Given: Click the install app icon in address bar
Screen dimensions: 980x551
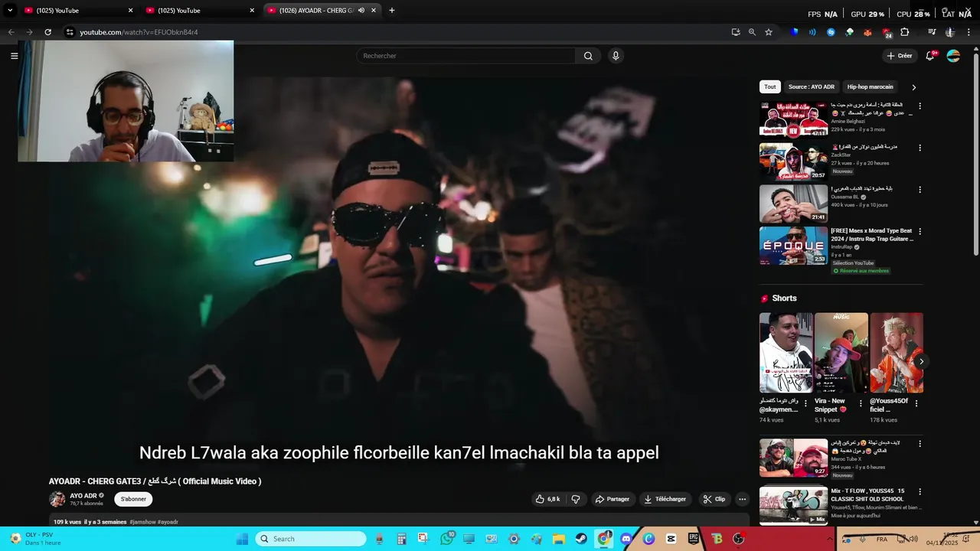Looking at the screenshot, I should pyautogui.click(x=736, y=32).
